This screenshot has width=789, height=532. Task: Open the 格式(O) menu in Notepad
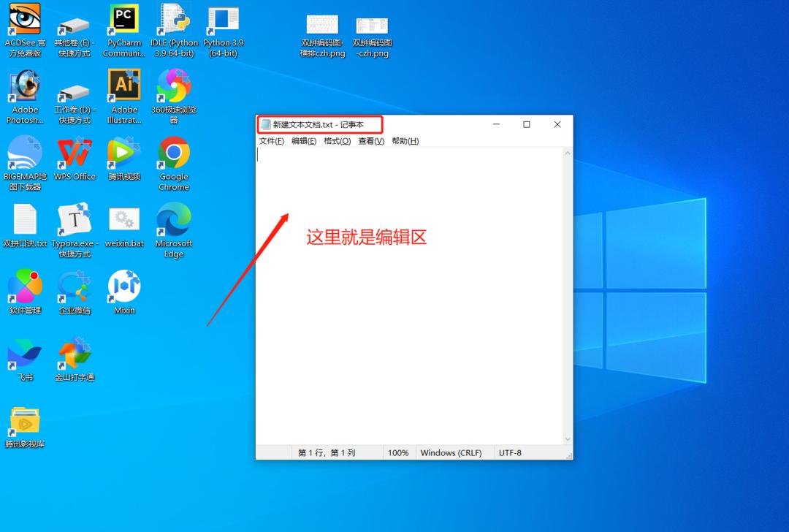click(337, 140)
